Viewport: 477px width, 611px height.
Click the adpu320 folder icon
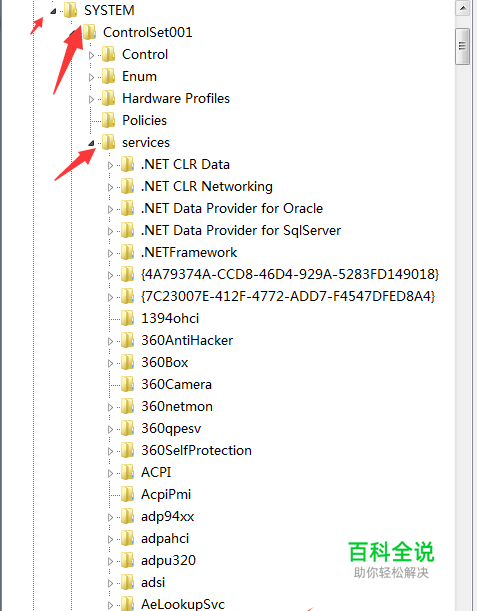pyautogui.click(x=127, y=560)
